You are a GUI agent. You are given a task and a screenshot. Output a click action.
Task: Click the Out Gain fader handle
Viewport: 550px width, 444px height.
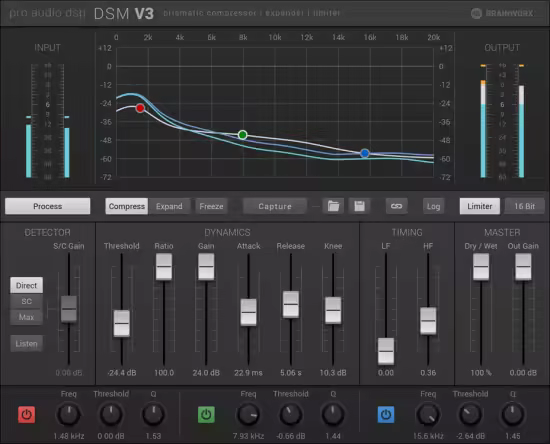pos(523,267)
